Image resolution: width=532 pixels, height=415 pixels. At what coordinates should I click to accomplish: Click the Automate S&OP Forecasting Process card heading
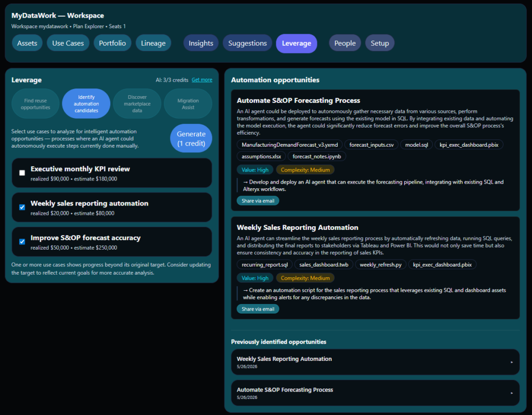pos(298,100)
